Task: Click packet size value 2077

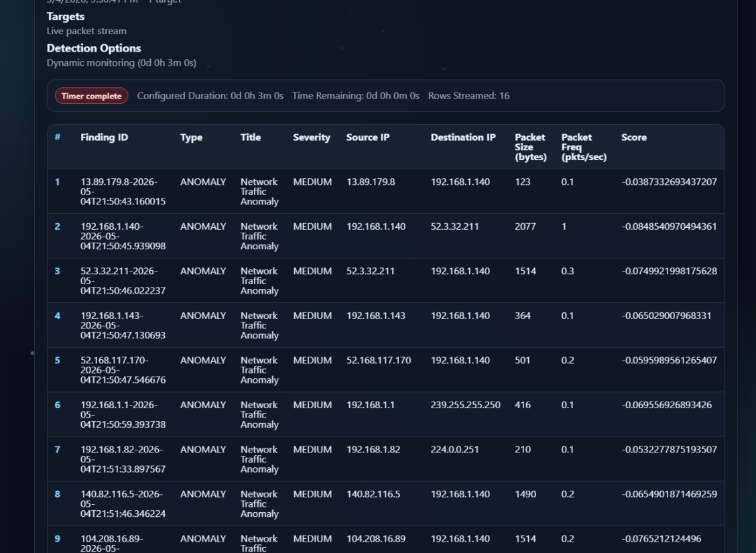Action: click(525, 227)
